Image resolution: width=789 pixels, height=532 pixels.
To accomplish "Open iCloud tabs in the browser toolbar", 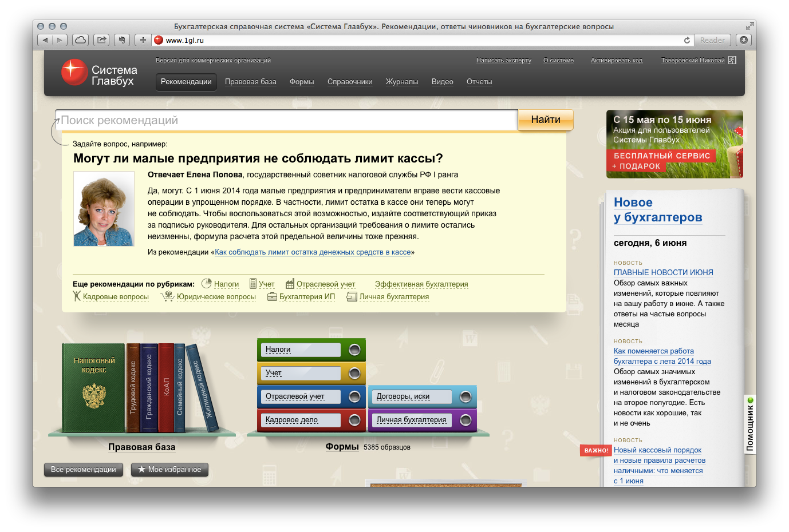I will point(81,40).
